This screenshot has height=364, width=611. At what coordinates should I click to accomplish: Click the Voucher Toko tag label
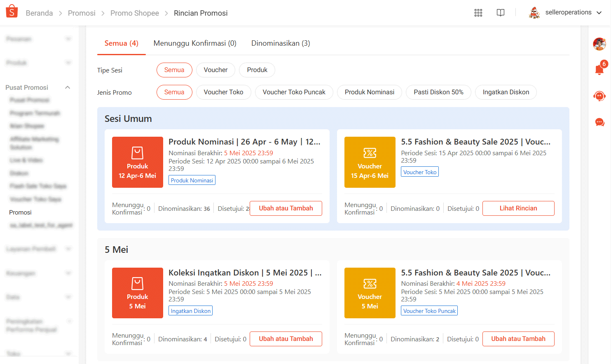click(x=420, y=172)
